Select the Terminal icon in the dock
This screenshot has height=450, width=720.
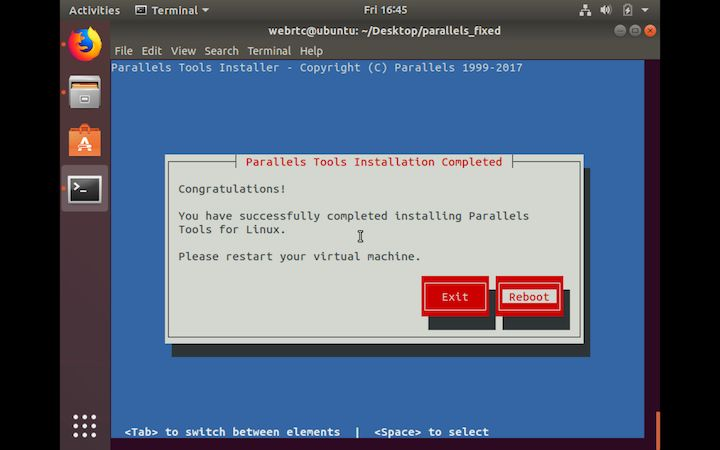pos(85,189)
